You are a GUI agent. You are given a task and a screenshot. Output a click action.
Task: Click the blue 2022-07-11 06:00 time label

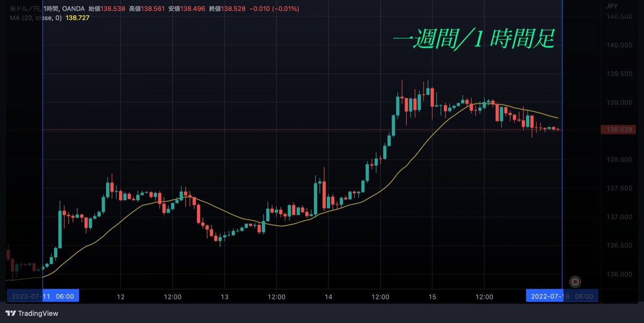pos(43,296)
